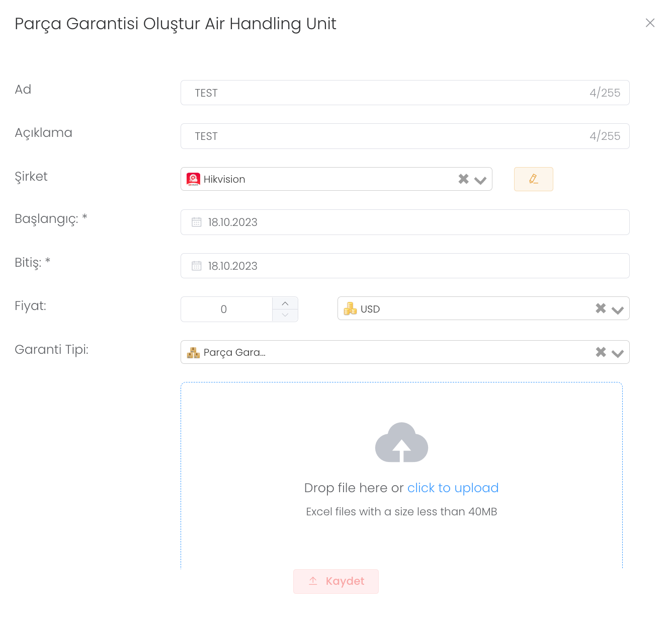Close the Parça Garantisi dialog
This screenshot has height=618, width=672.
tap(650, 23)
